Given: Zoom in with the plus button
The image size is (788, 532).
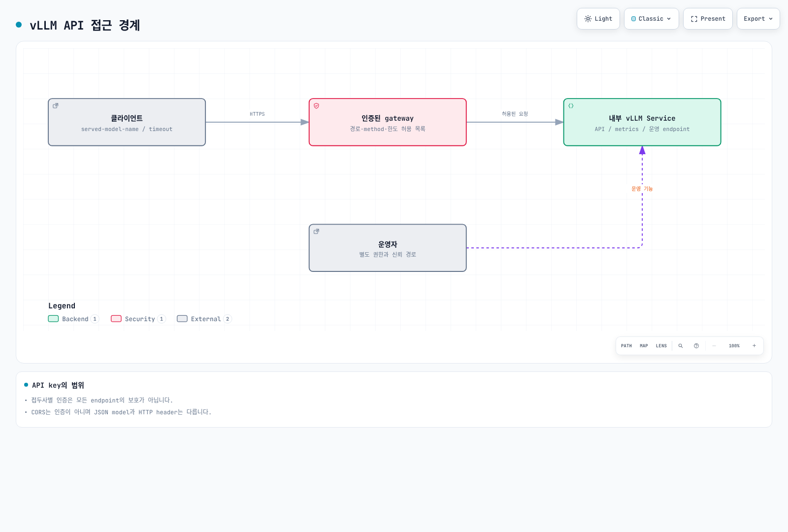Looking at the screenshot, I should 754,346.
